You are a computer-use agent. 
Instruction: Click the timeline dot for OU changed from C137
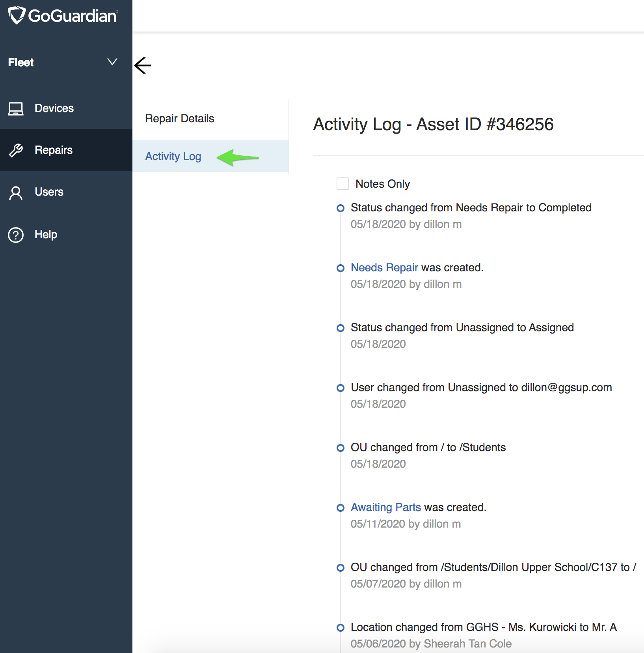pos(341,568)
